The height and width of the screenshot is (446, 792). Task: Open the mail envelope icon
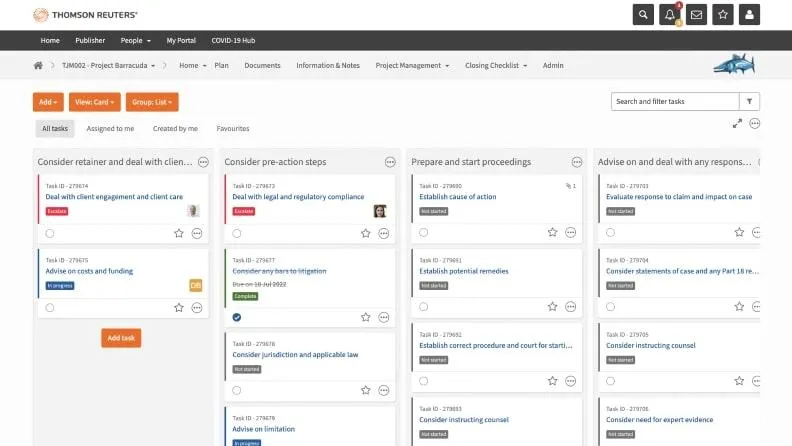tap(696, 15)
